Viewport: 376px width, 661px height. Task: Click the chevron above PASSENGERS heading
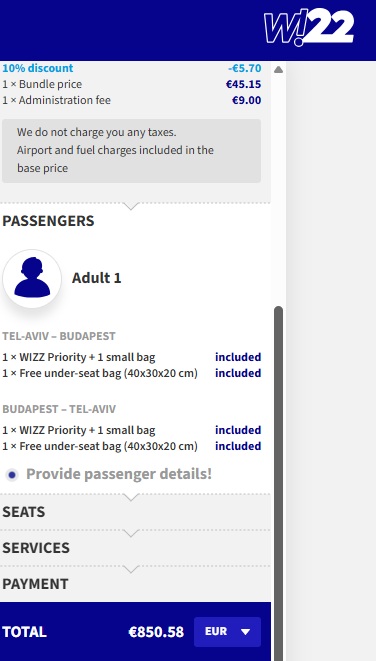132,206
